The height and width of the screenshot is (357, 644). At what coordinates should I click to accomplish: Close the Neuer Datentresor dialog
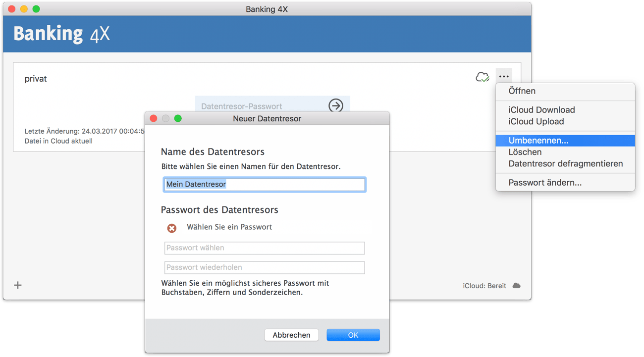point(154,118)
